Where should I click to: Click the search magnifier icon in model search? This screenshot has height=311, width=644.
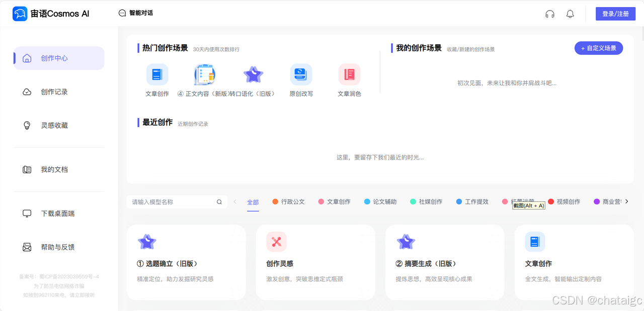point(219,202)
